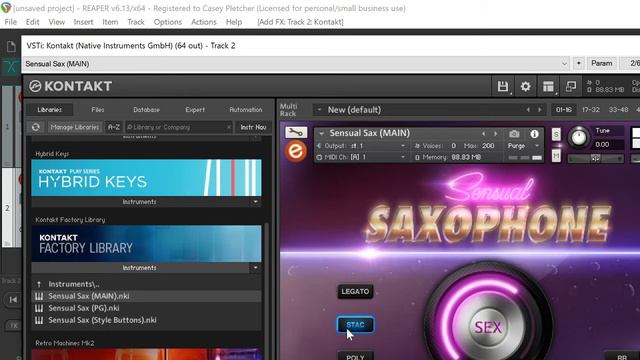
Task: Click the orange Embertone logo icon
Action: tap(296, 151)
